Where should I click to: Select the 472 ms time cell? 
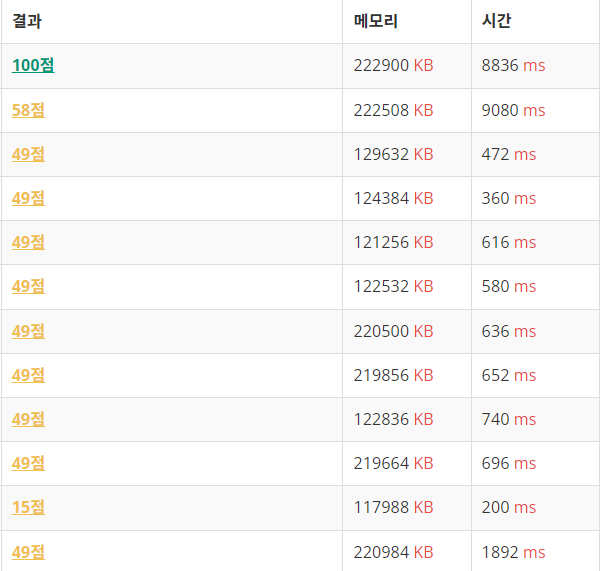click(536, 155)
